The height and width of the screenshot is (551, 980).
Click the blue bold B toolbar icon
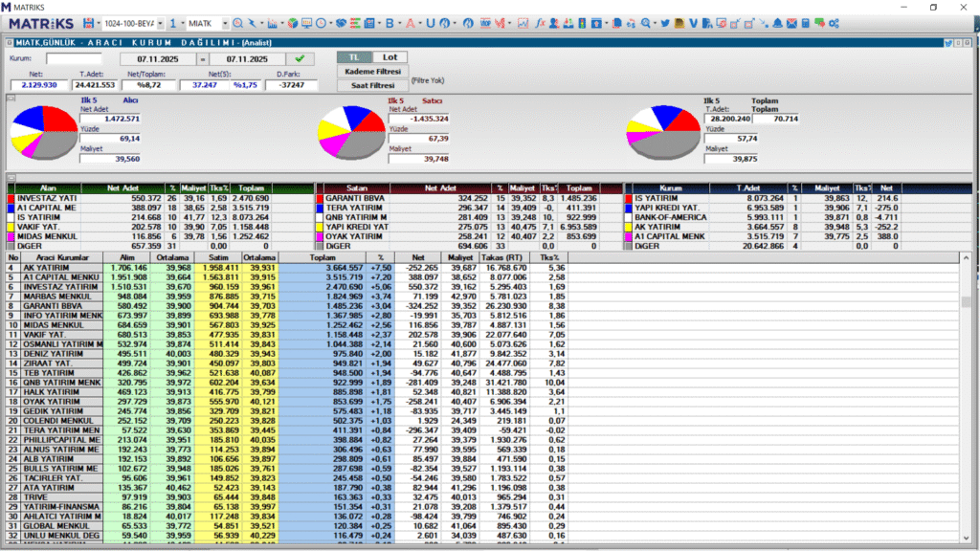pos(390,22)
